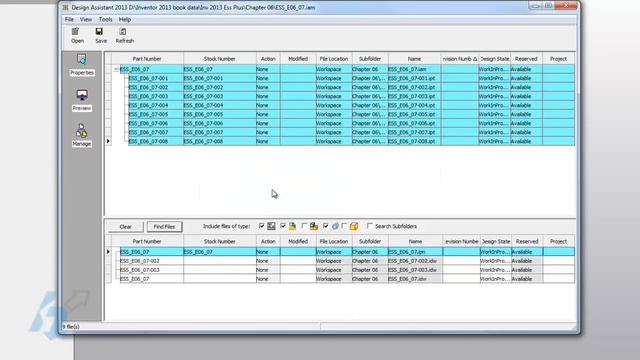The height and width of the screenshot is (360, 640).
Task: Click the Clear button
Action: (x=125, y=227)
